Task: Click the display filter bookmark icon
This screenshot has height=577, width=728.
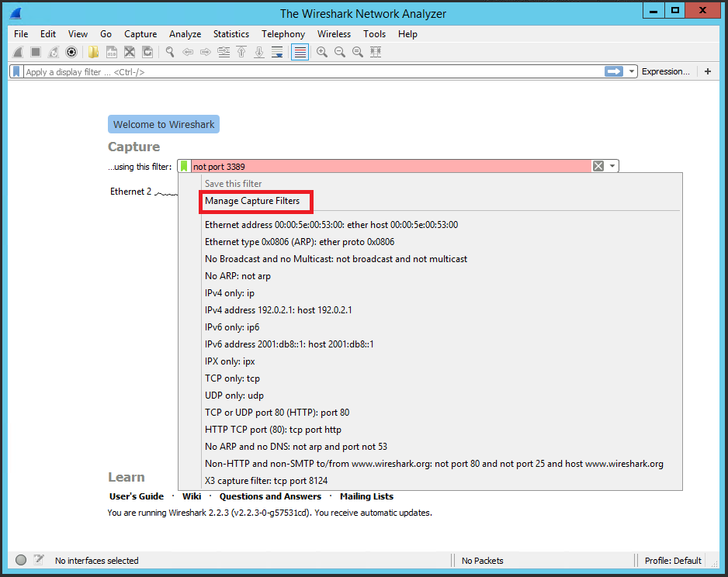Action: click(16, 71)
